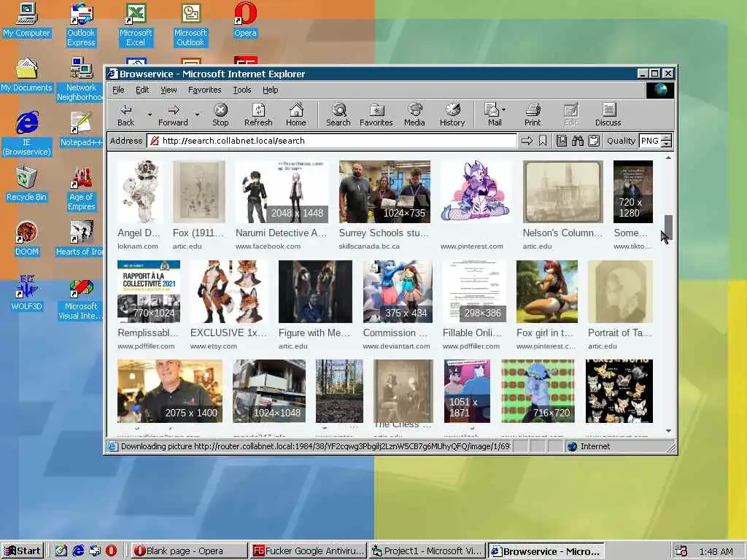Viewport: 747px width, 560px height.
Task: Click the Discuss toolbar button
Action: pyautogui.click(x=608, y=114)
